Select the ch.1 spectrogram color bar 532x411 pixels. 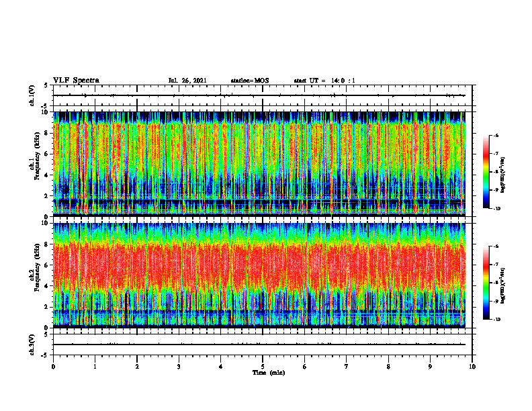486,172
